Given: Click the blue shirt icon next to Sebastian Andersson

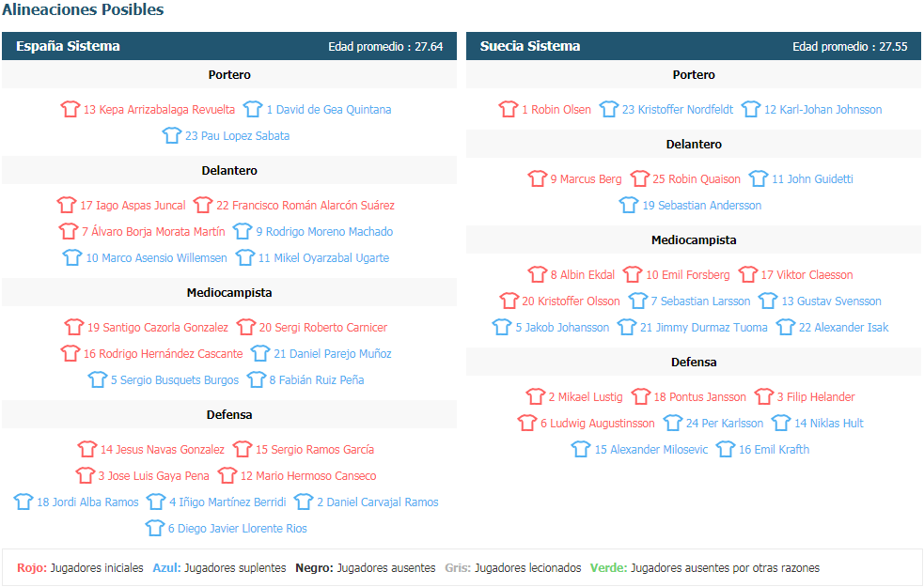Looking at the screenshot, I should tap(629, 205).
